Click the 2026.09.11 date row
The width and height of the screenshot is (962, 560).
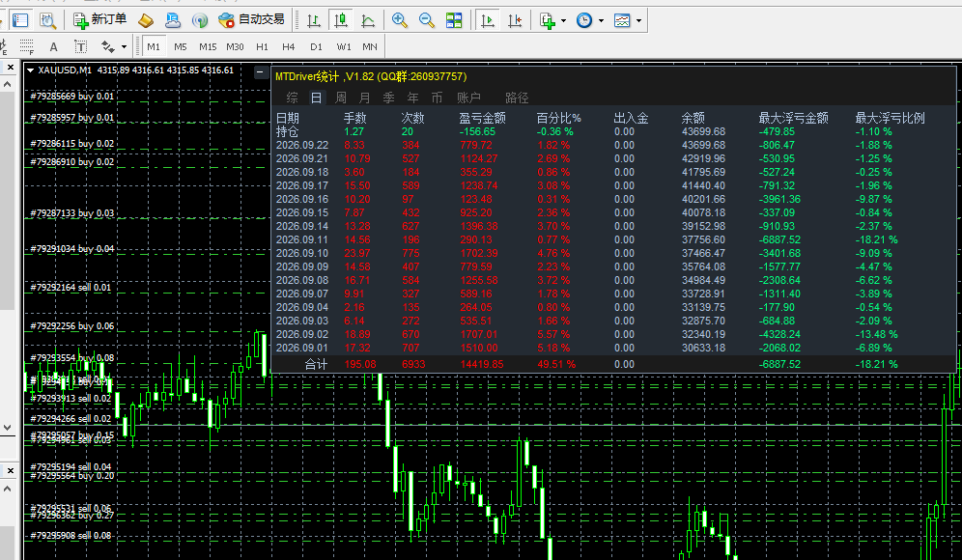tap(613, 239)
